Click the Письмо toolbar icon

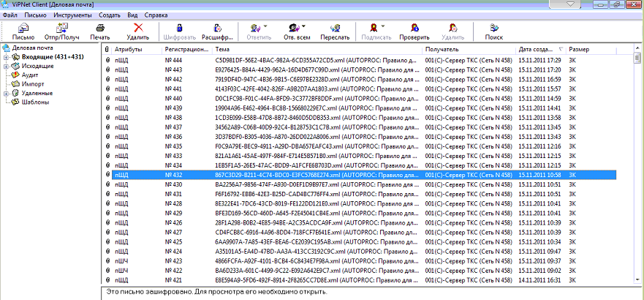click(23, 29)
